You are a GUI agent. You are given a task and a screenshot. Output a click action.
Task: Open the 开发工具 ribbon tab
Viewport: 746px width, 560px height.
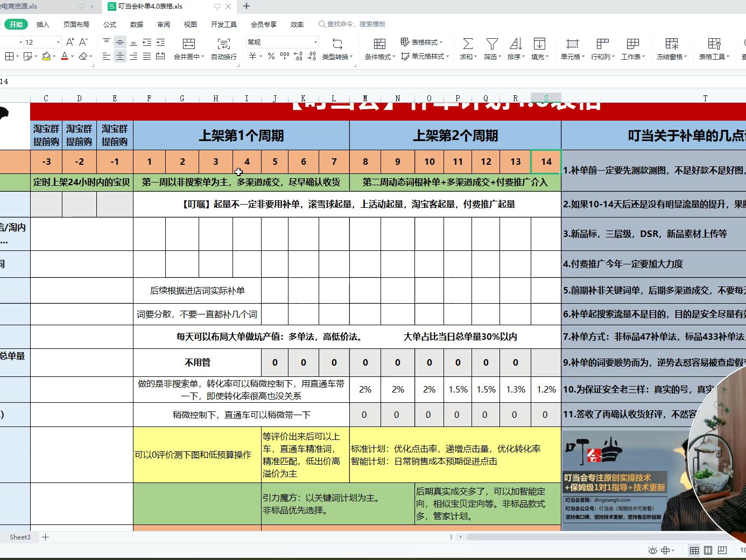224,24
